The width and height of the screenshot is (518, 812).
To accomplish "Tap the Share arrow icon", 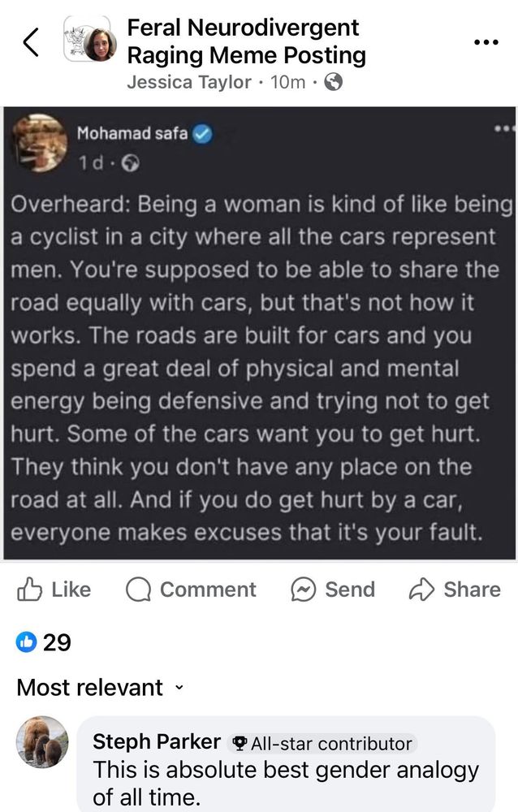I will point(421,590).
